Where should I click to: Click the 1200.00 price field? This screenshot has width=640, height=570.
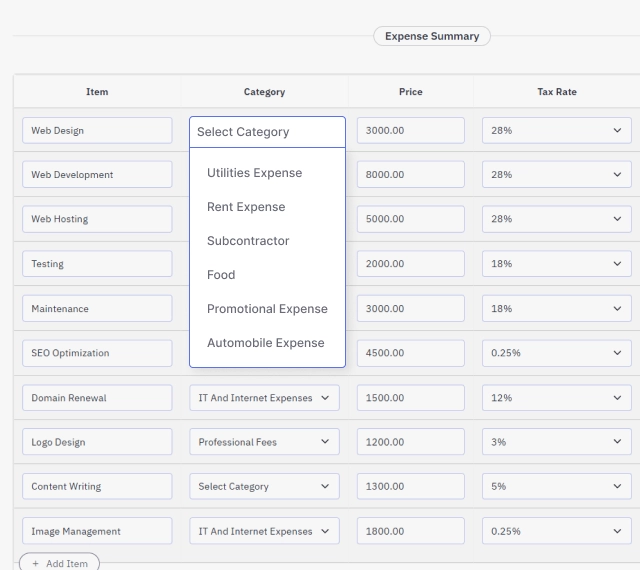pos(411,442)
